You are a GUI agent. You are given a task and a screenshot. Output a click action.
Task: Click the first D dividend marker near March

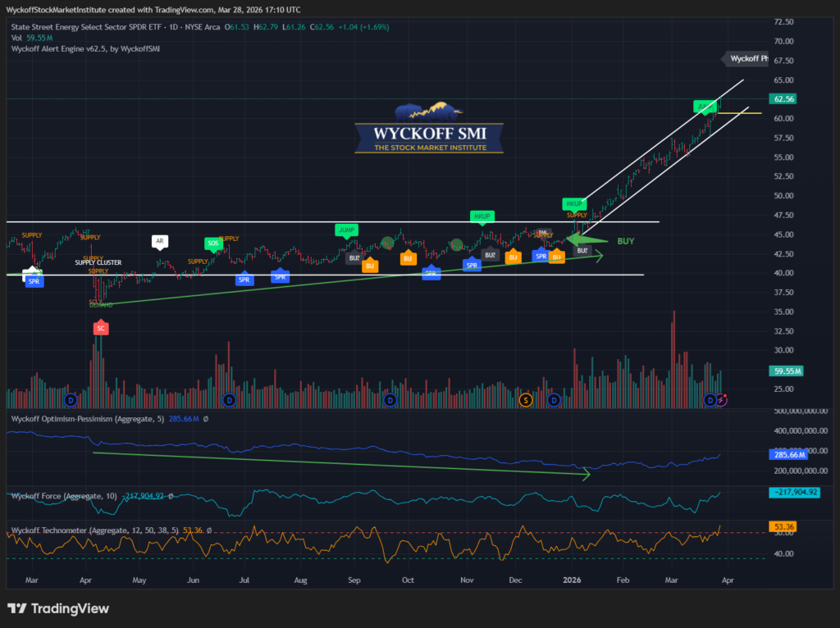(x=71, y=400)
